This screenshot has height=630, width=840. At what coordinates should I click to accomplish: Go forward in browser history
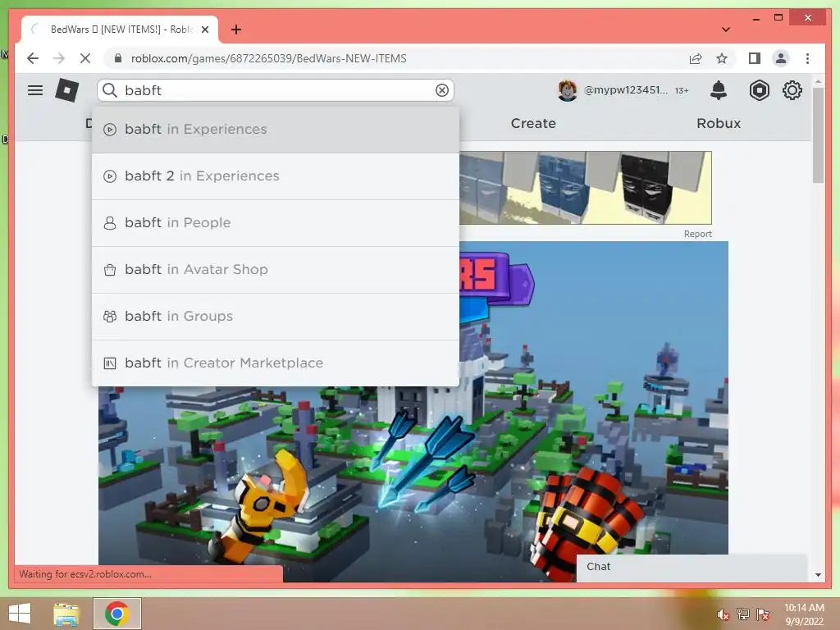[59, 58]
